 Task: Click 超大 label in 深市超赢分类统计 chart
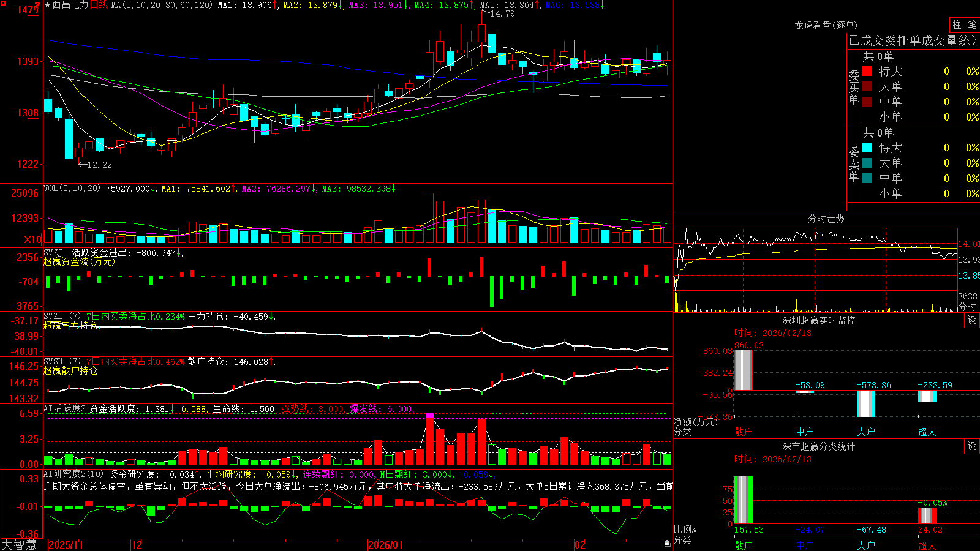(927, 545)
